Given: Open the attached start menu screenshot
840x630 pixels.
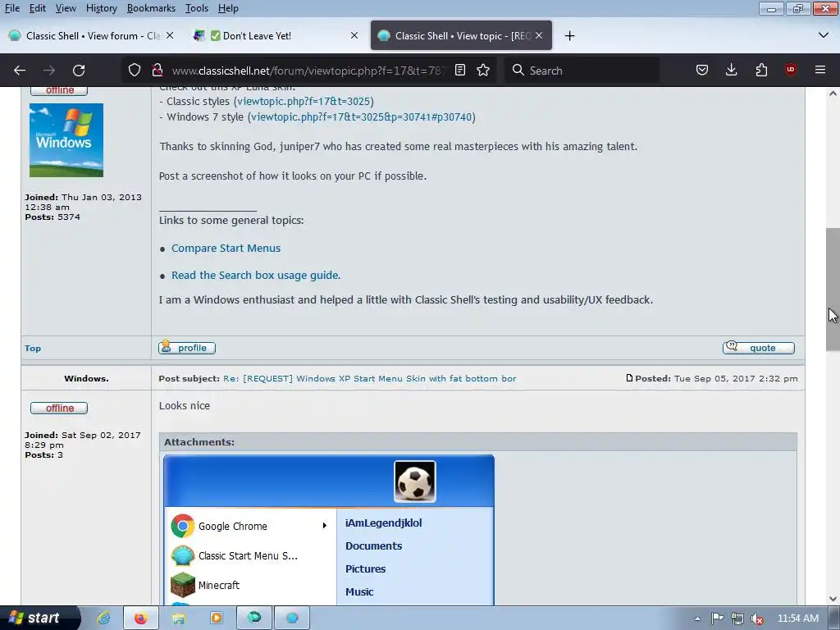Looking at the screenshot, I should click(x=329, y=531).
